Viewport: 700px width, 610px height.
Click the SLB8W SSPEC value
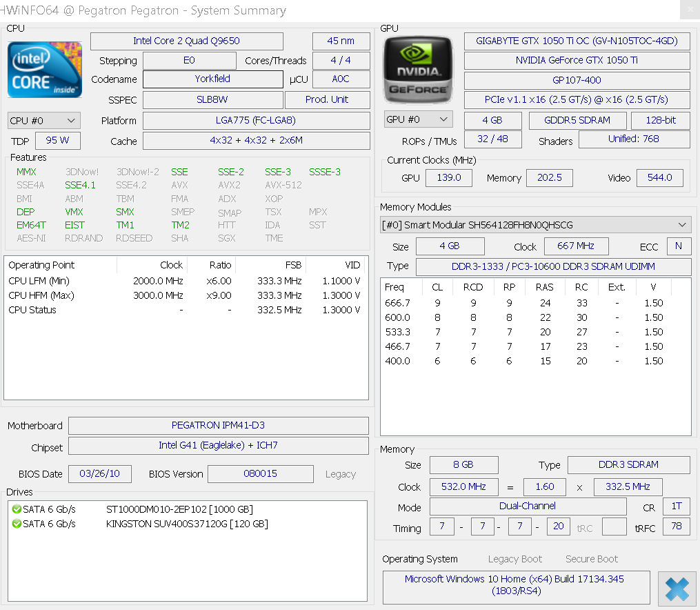(213, 99)
